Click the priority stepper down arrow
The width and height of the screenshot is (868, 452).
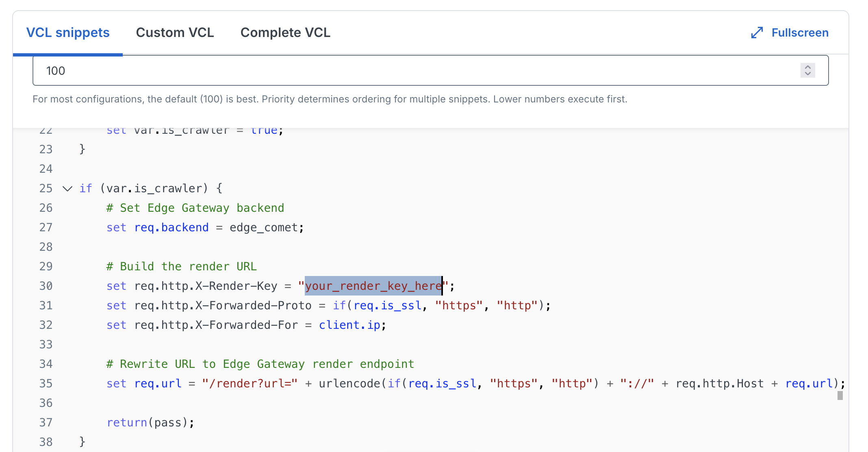(808, 74)
